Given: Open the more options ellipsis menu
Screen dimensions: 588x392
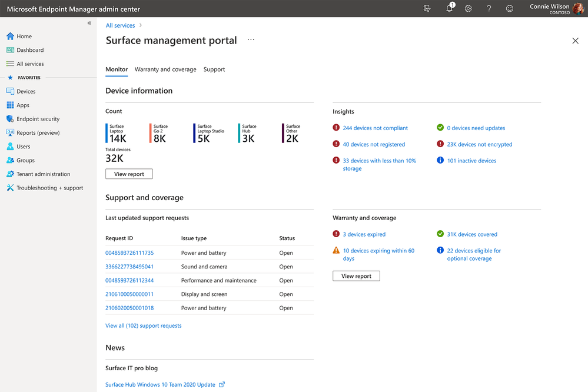Looking at the screenshot, I should 251,39.
